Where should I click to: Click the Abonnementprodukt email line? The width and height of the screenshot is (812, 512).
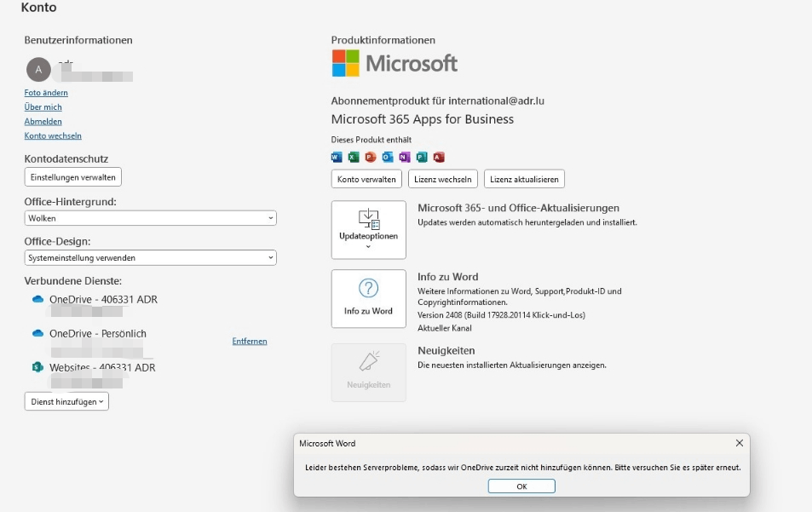coord(438,101)
